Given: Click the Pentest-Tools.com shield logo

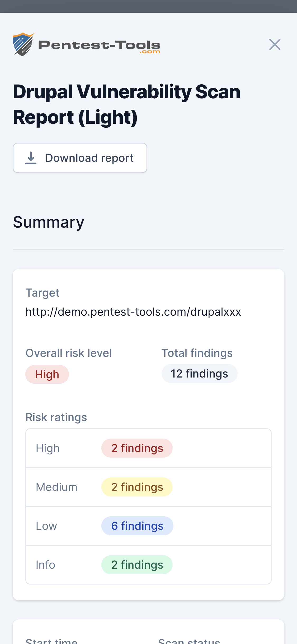Looking at the screenshot, I should click(22, 44).
